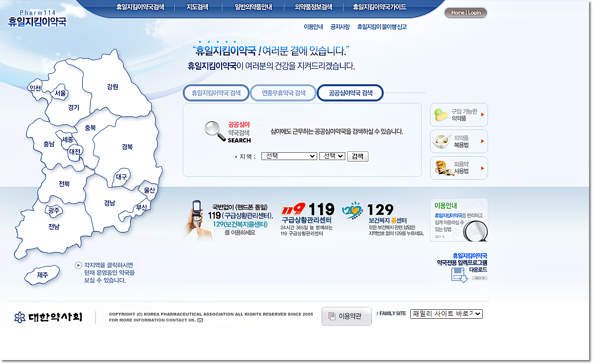Open 의약품정보검색 top menu
Viewport: 593px width, 364px height.
click(x=313, y=7)
